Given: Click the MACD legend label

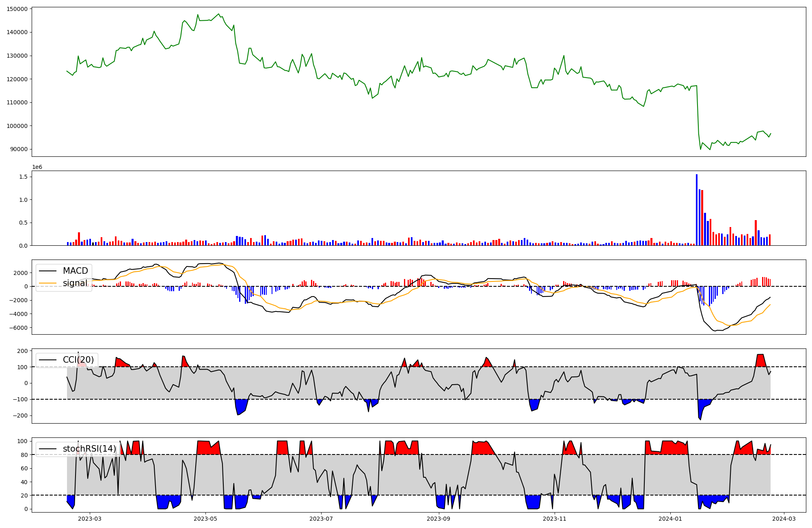Looking at the screenshot, I should click(75, 271).
